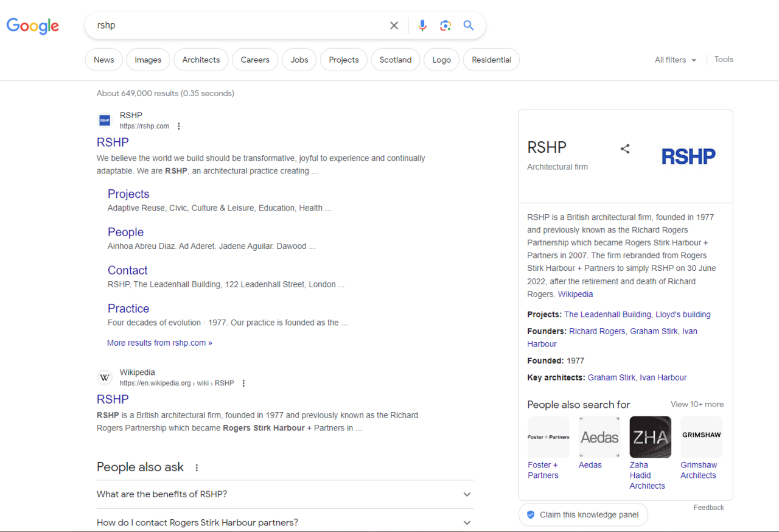
Task: Select the Images filter tab
Action: [148, 60]
